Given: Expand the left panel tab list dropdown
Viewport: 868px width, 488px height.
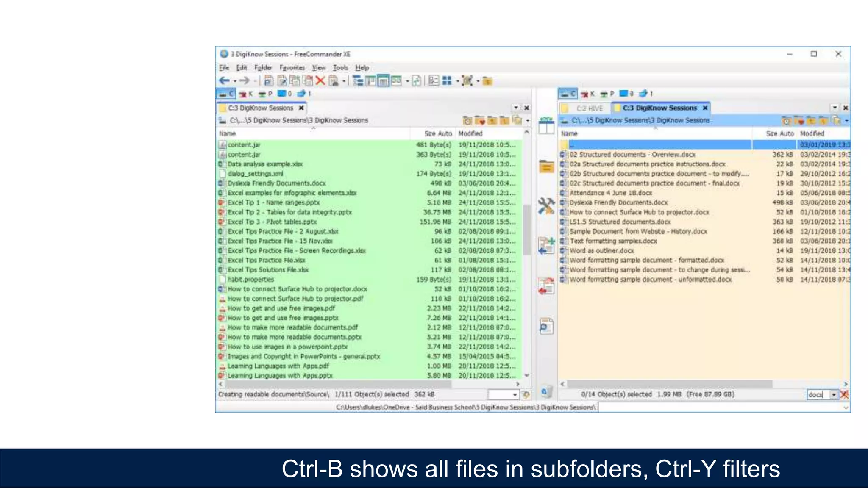Looking at the screenshot, I should (x=516, y=108).
